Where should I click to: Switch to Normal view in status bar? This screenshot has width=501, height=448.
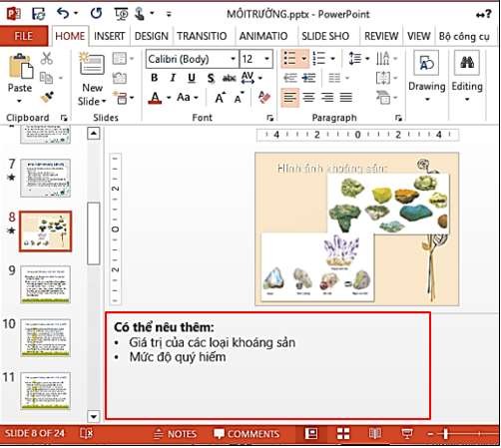click(x=311, y=433)
